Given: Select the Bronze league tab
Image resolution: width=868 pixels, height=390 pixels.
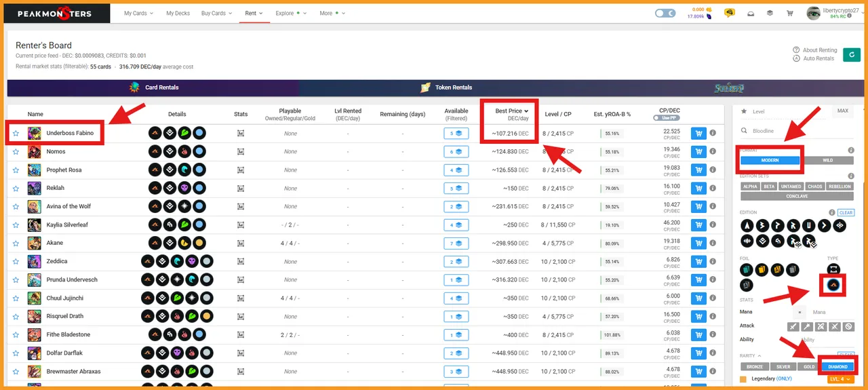Looking at the screenshot, I should pyautogui.click(x=755, y=367).
